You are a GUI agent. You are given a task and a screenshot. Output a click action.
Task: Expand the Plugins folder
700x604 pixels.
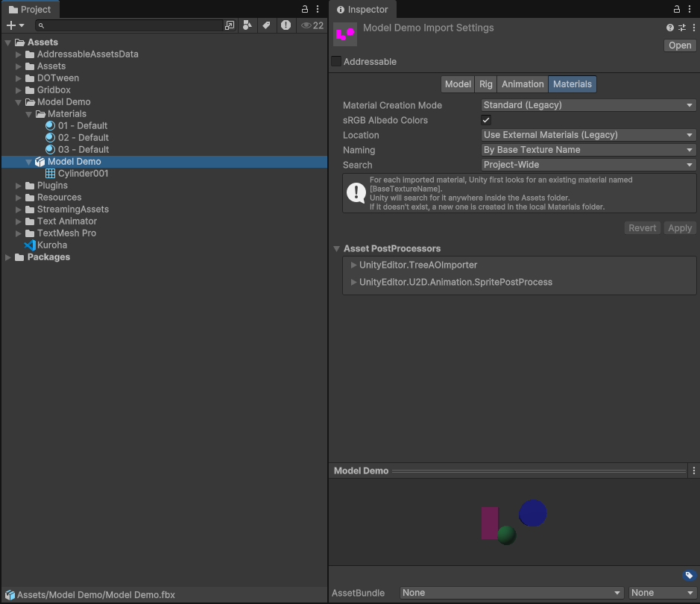point(19,186)
